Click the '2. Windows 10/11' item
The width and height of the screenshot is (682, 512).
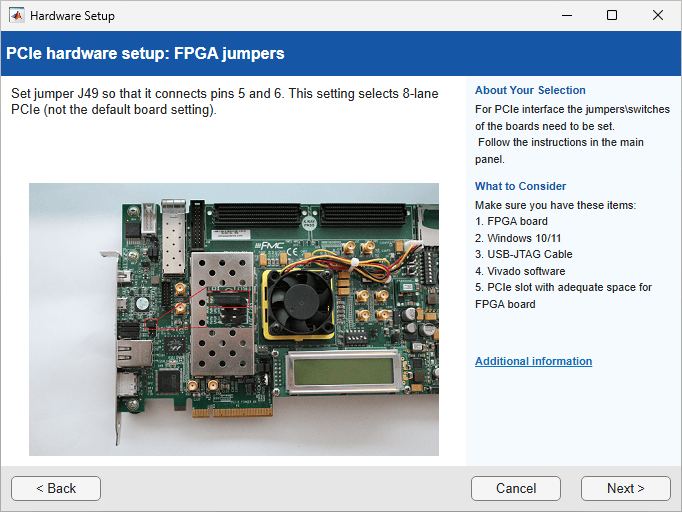[x=518, y=238]
